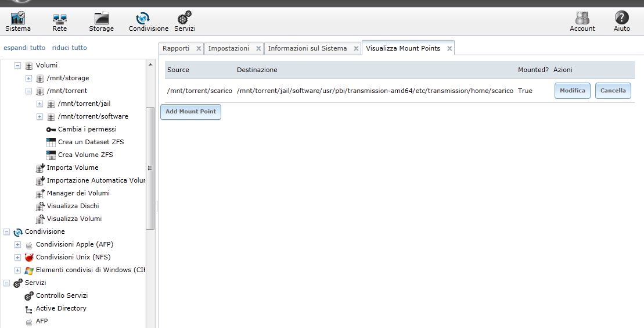Click the Crea Volume ZFS icon
644x328 pixels.
click(51, 155)
